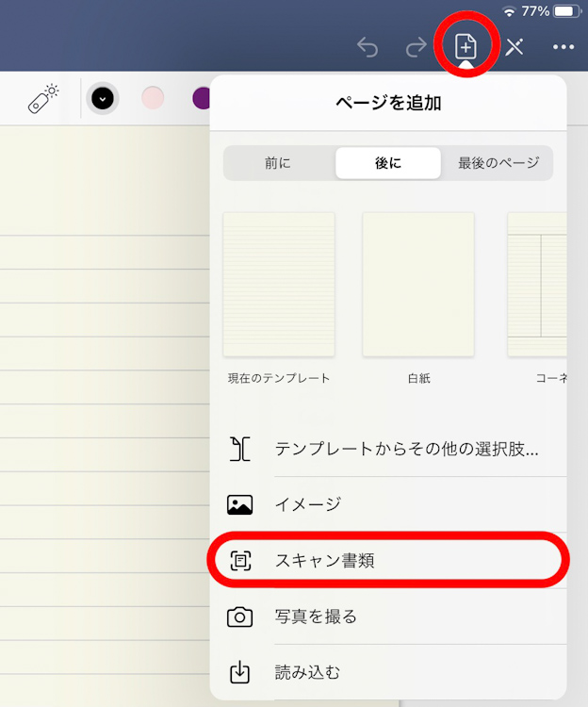
Task: Expand the black color chevron
Action: [x=103, y=98]
